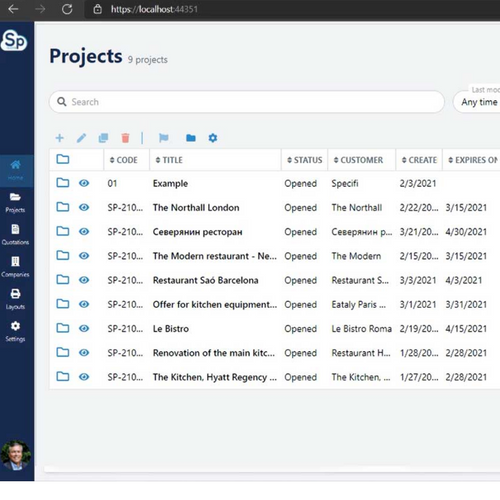This screenshot has width=500, height=500.
Task: Click the pencil edit icon in toolbar
Action: pyautogui.click(x=81, y=138)
